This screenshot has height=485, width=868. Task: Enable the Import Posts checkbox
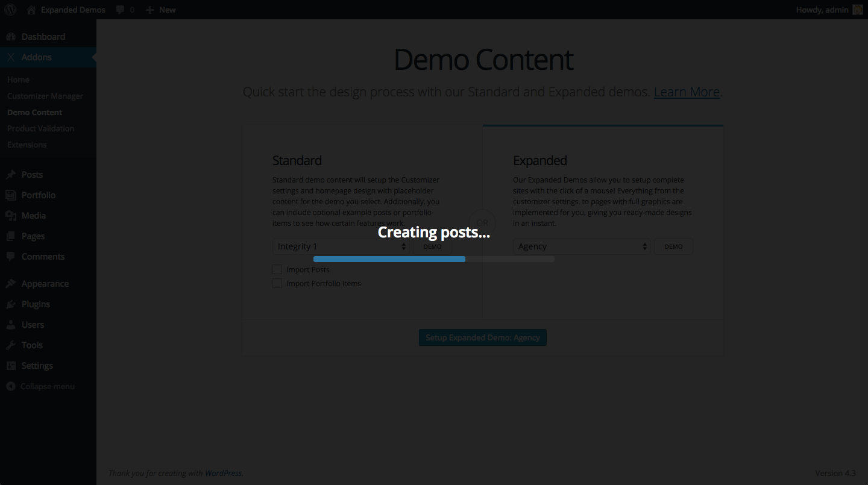(277, 269)
